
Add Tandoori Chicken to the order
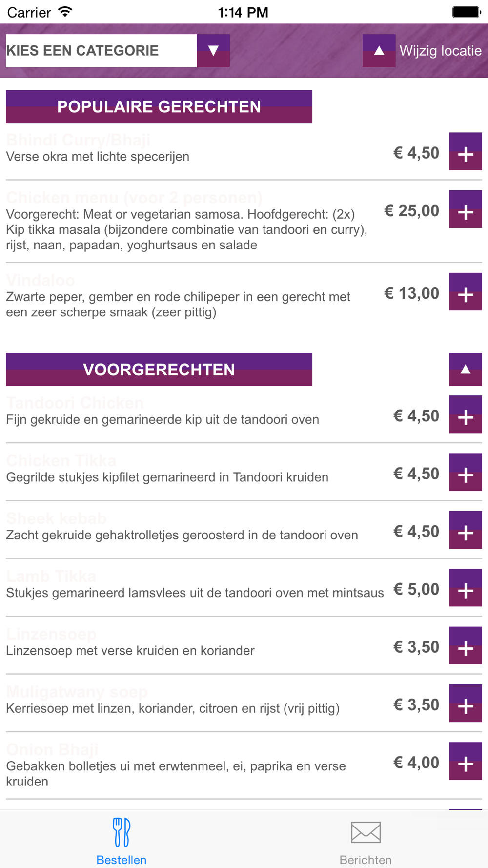pos(465,414)
